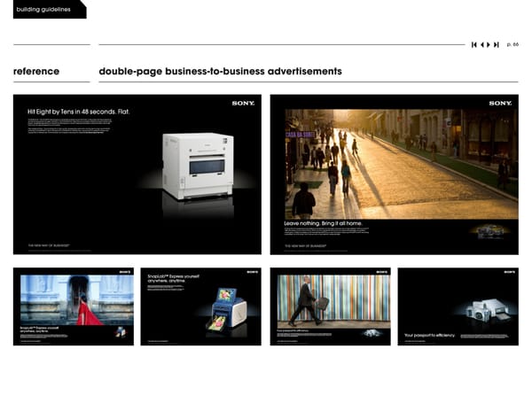Click the Sony logo on street ad

tap(500, 104)
